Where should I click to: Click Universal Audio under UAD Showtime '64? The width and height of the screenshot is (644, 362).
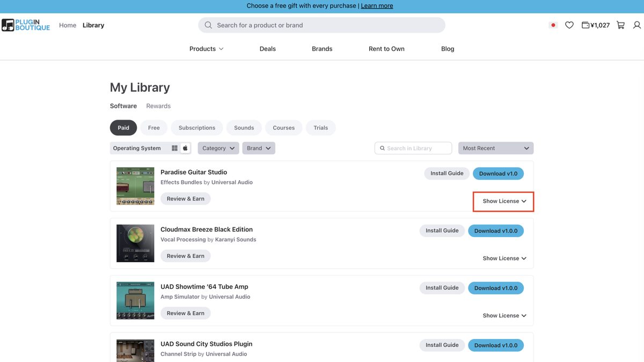point(230,297)
